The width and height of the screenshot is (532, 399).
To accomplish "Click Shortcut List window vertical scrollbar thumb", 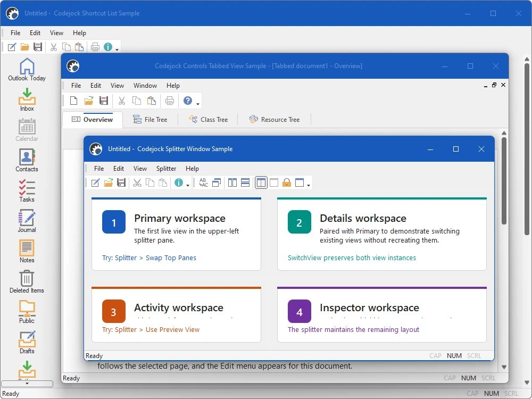I will point(527,149).
